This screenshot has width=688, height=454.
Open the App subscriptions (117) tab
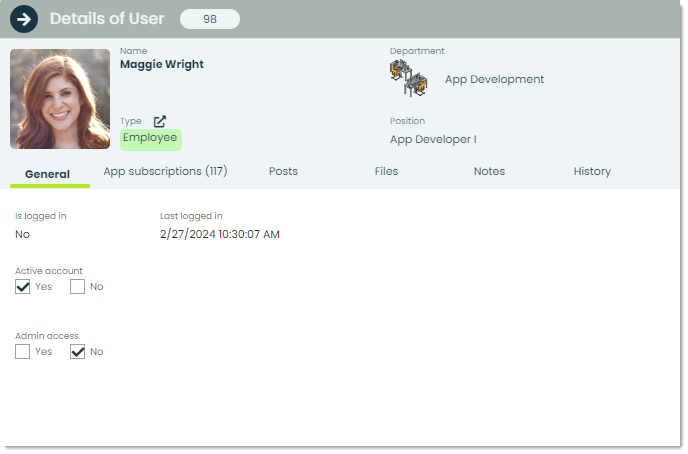coord(165,172)
